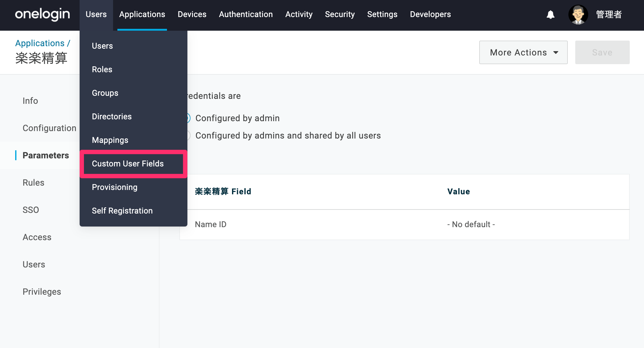Choose Groups in the dropdown menu
This screenshot has width=644, height=348.
click(134, 93)
